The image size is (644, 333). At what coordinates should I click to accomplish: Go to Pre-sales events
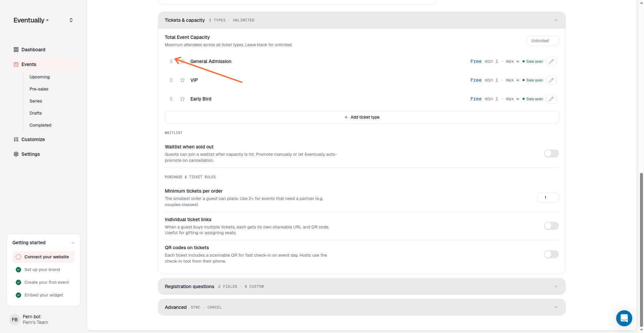[x=39, y=89]
